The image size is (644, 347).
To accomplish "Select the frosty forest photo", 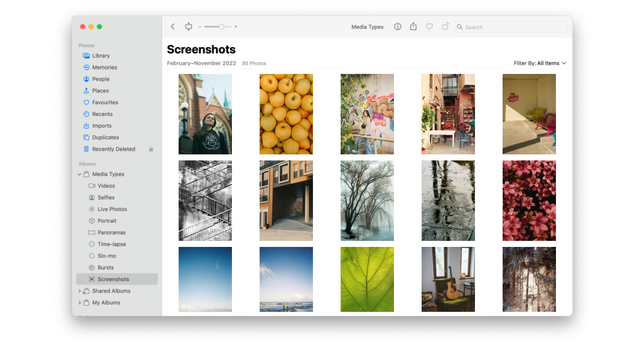I will (529, 279).
